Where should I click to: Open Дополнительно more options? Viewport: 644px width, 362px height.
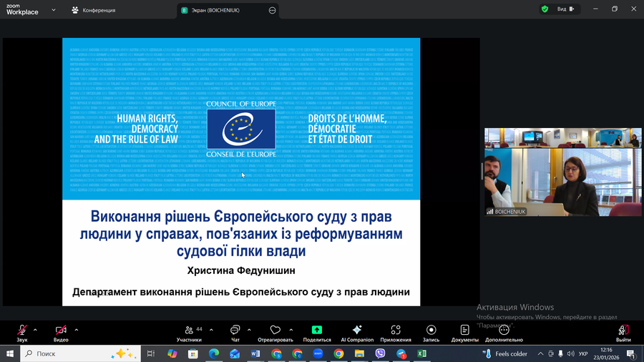[504, 331]
